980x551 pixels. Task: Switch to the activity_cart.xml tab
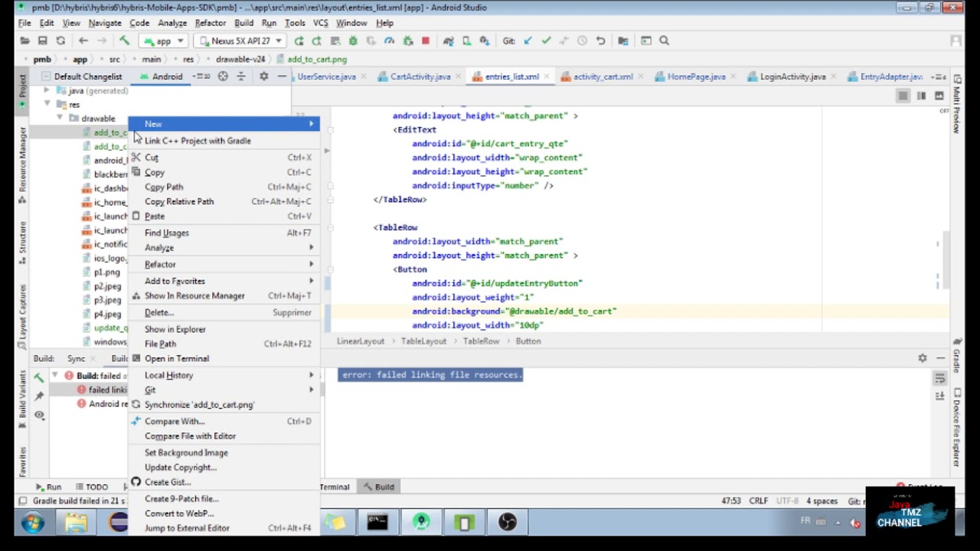pyautogui.click(x=602, y=77)
